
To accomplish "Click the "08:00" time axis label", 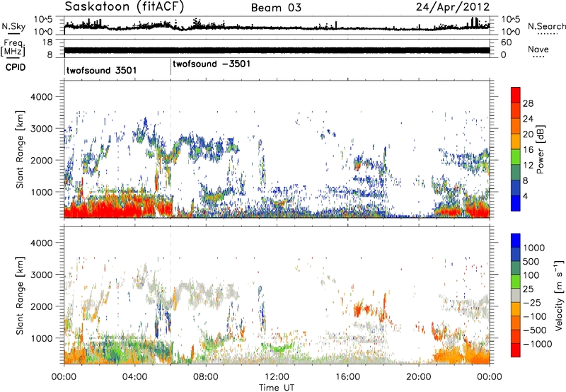I will pyautogui.click(x=206, y=377).
